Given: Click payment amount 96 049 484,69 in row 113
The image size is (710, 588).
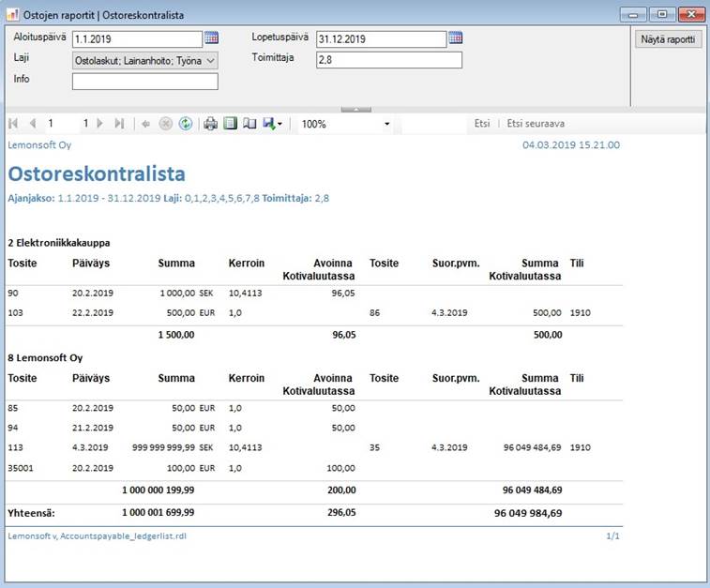Looking at the screenshot, I should pyautogui.click(x=532, y=447).
